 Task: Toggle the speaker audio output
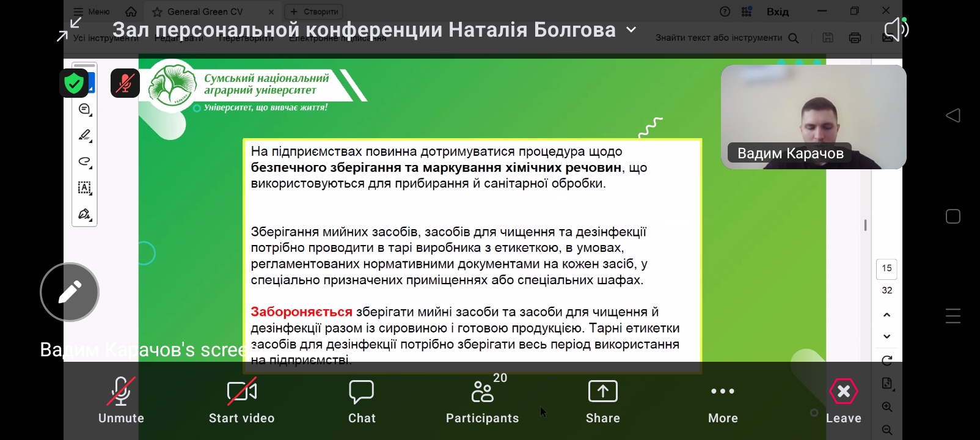coord(896,29)
